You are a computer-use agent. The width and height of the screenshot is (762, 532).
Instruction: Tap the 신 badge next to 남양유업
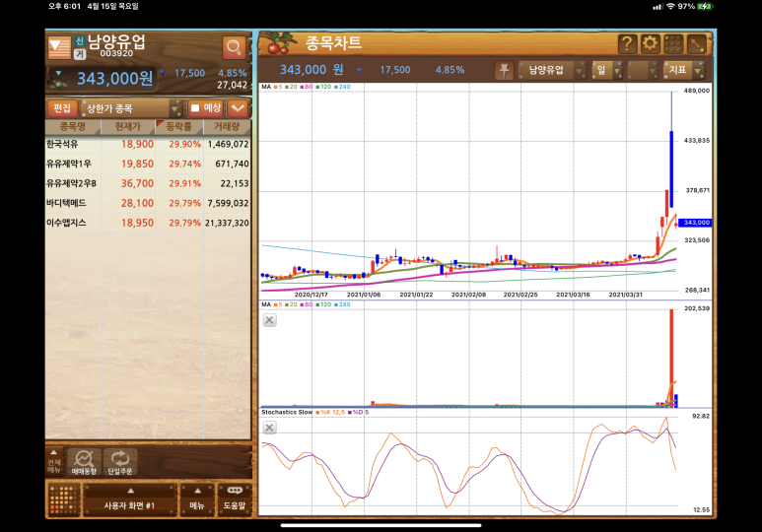(80, 41)
